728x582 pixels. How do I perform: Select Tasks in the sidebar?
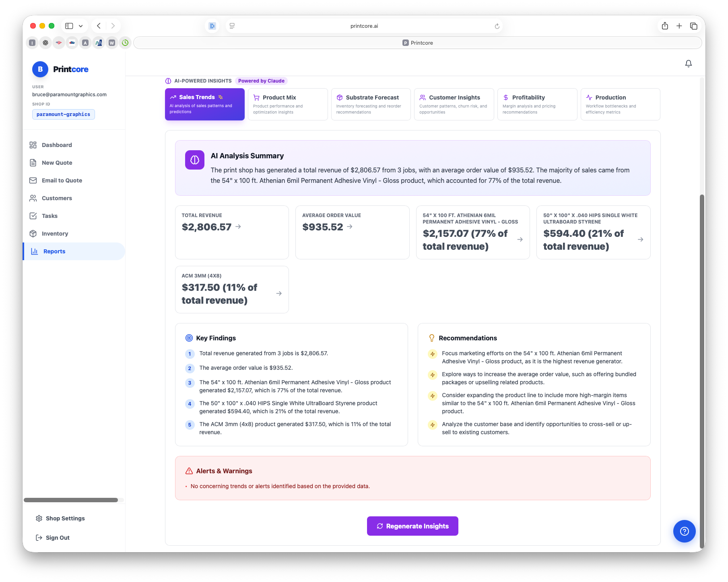point(49,216)
